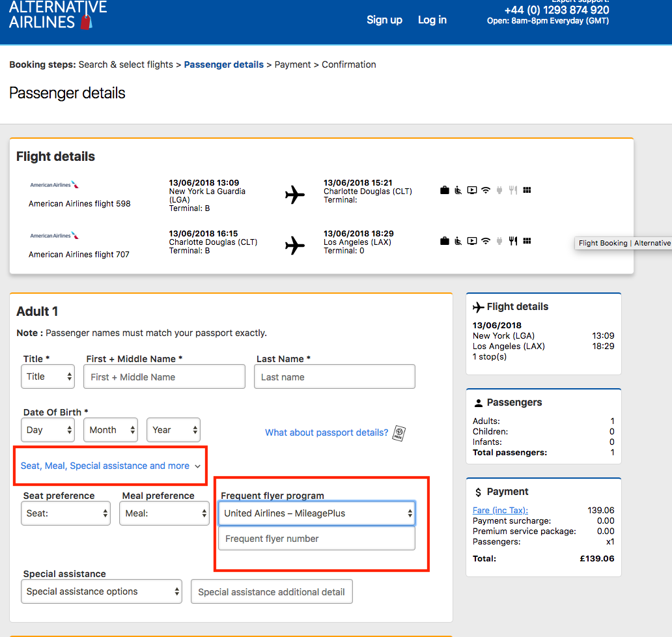This screenshot has width=672, height=637.
Task: Click dollar icon in Payment sidebar
Action: 479,492
